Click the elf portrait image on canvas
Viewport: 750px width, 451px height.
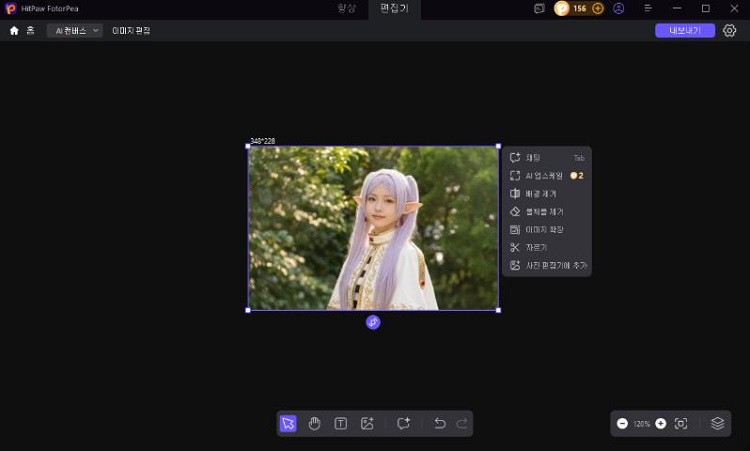click(373, 228)
